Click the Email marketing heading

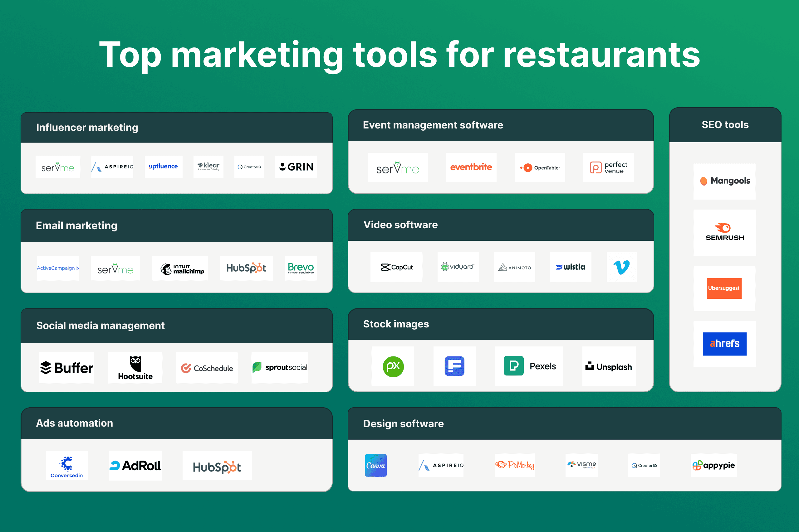[77, 226]
